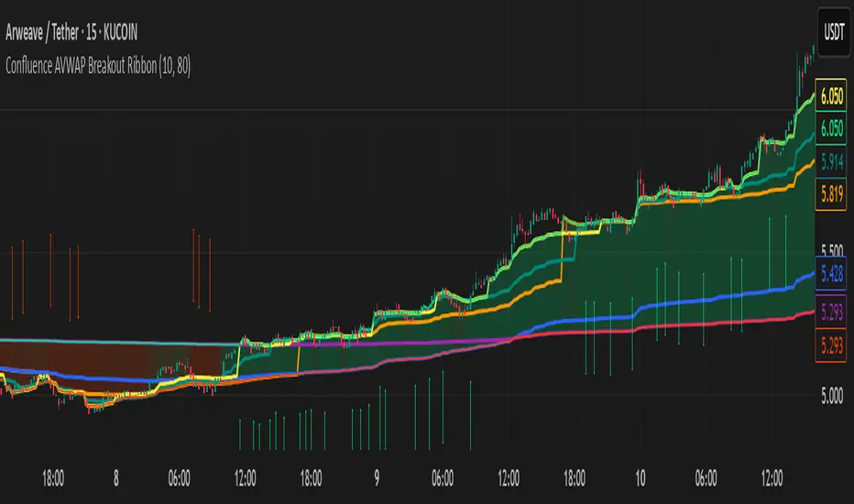Screen dimensions: 854x504
Task: Click the day 9 date marker
Action: point(377,478)
